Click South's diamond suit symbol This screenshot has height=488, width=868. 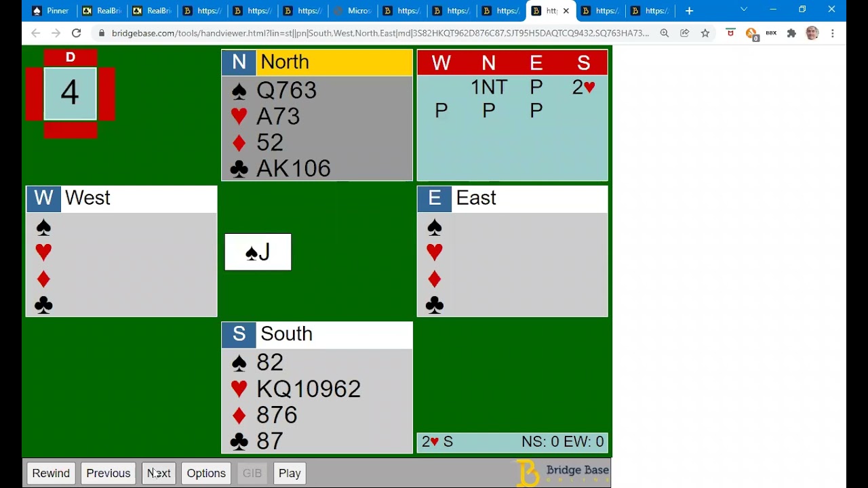tap(239, 415)
